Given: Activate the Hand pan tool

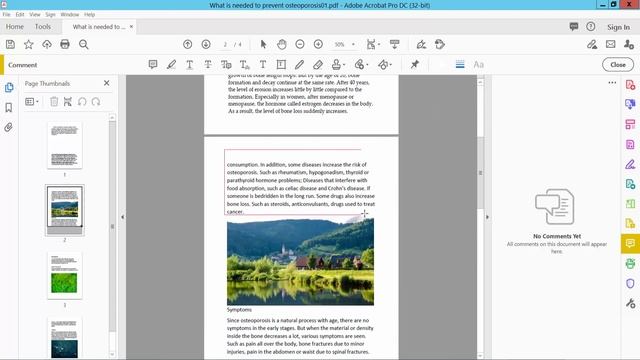Looking at the screenshot, I should (282, 44).
